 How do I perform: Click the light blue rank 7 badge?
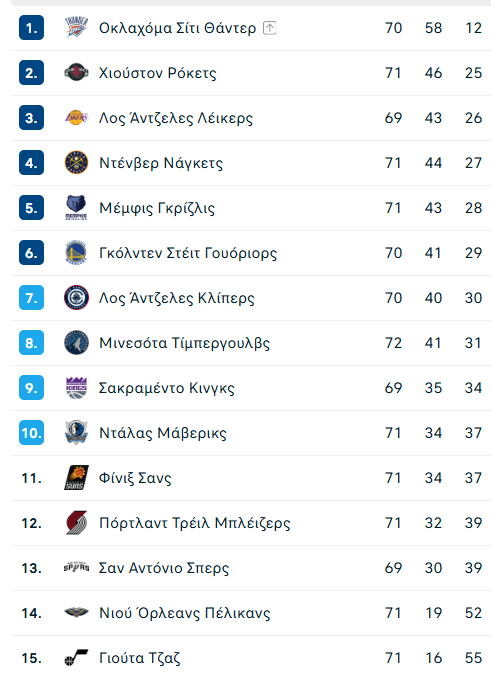(x=31, y=297)
